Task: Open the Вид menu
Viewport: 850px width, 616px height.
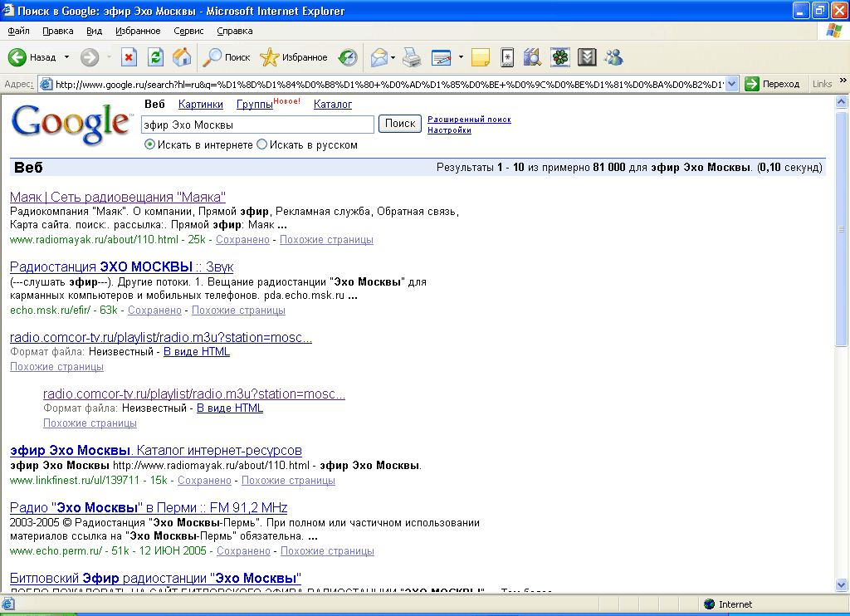Action: [95, 31]
